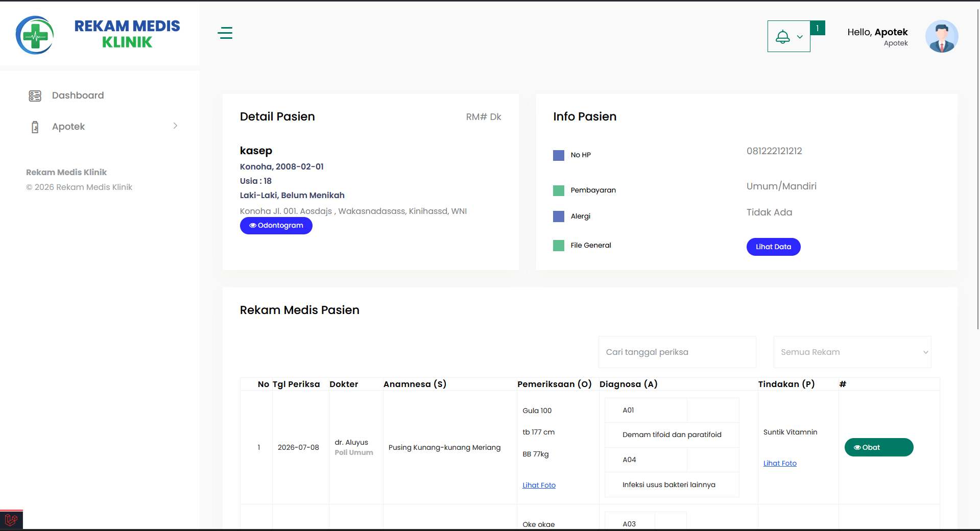
Task: Click the RM# Dk record number
Action: [483, 117]
